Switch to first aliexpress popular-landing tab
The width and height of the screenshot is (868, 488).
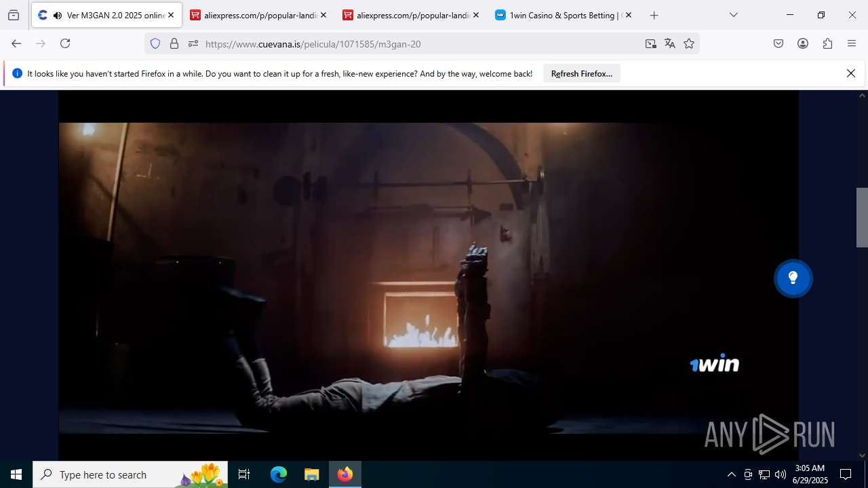tap(259, 15)
